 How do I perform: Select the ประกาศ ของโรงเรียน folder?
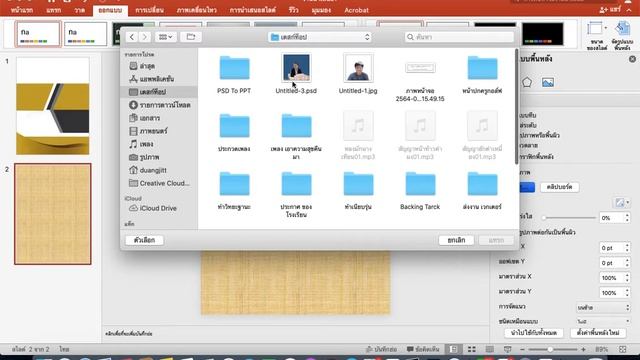296,195
